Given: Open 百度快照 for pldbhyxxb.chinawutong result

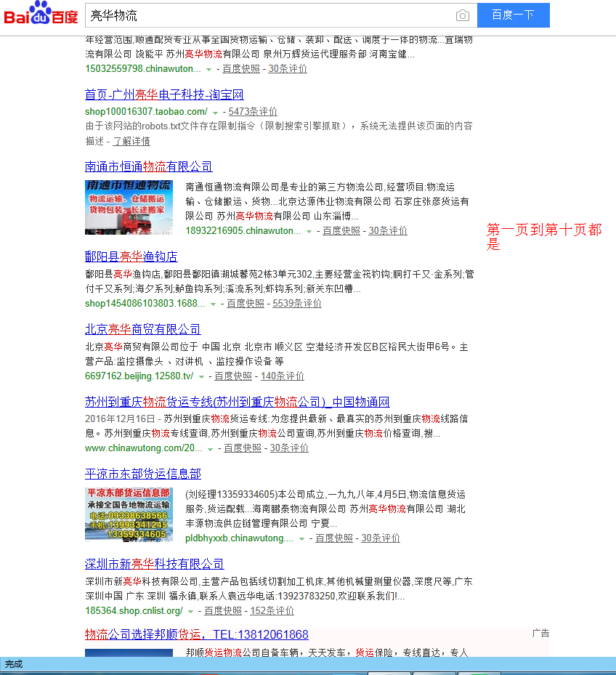Looking at the screenshot, I should (x=334, y=538).
